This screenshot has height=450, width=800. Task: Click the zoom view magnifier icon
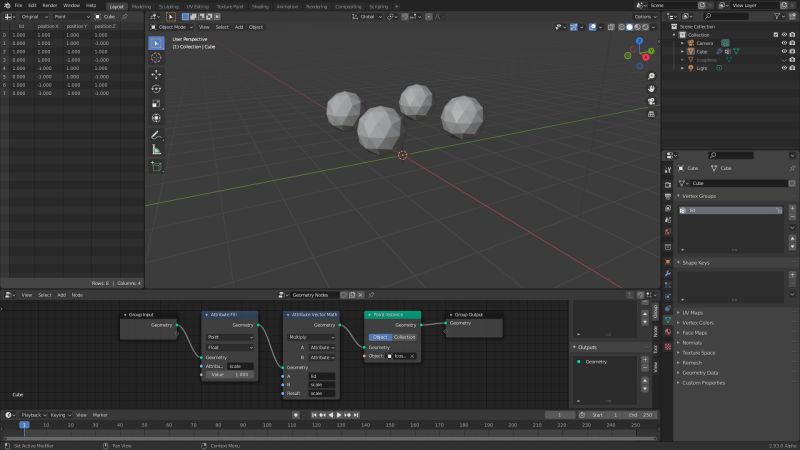click(x=651, y=77)
